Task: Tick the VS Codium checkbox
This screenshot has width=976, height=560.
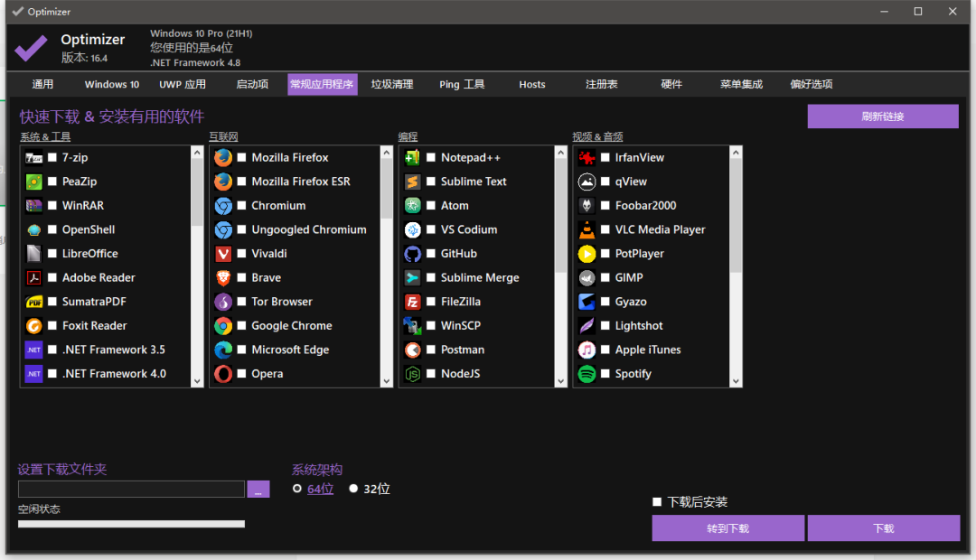Action: point(431,229)
